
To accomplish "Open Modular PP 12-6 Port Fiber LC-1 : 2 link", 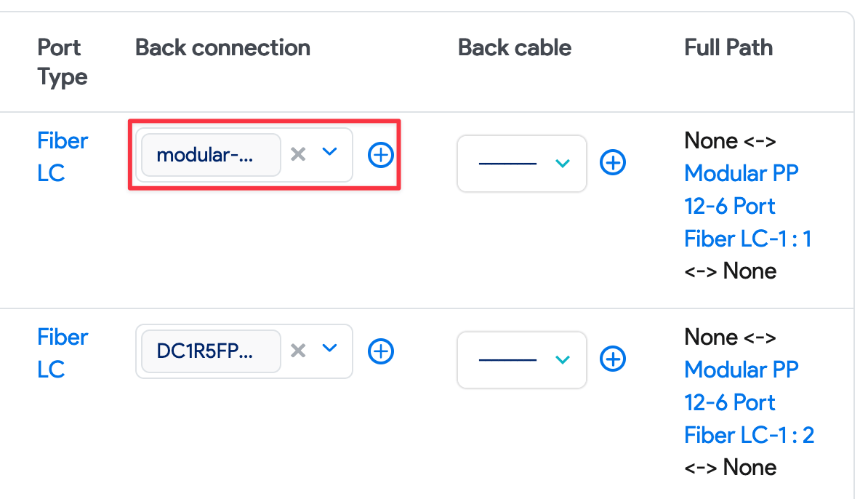I will 747,402.
